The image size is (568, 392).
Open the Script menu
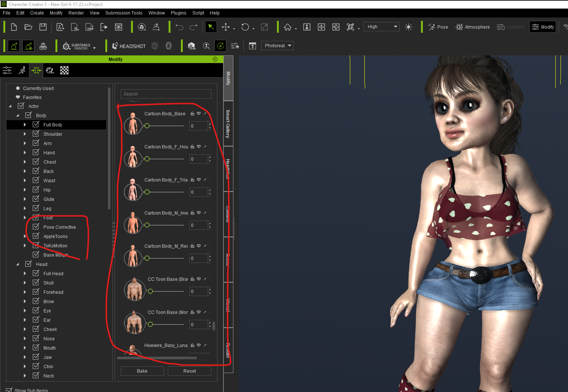click(198, 13)
